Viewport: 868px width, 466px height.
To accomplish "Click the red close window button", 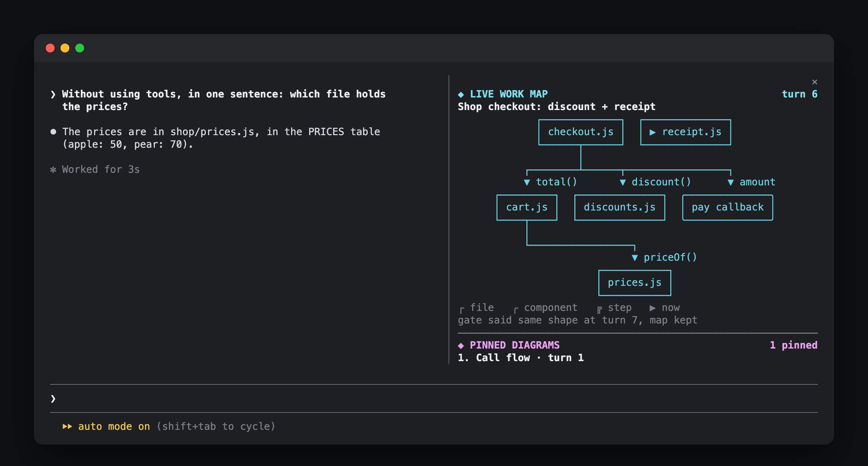I will [x=50, y=48].
